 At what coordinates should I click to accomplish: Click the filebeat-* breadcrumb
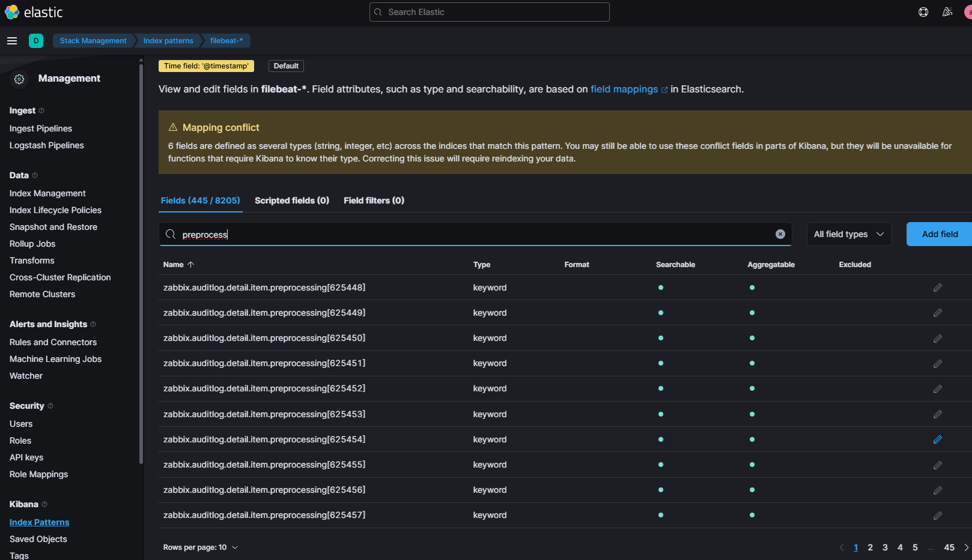tap(226, 41)
